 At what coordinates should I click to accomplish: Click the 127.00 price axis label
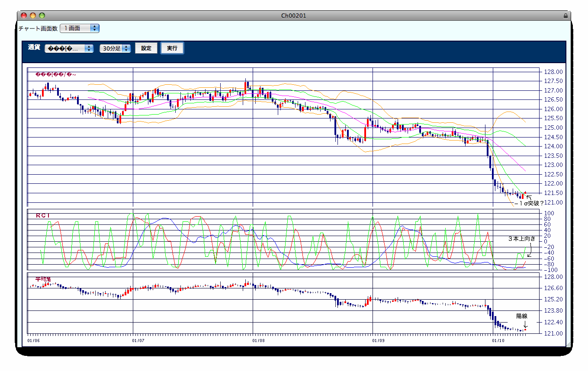click(x=553, y=91)
